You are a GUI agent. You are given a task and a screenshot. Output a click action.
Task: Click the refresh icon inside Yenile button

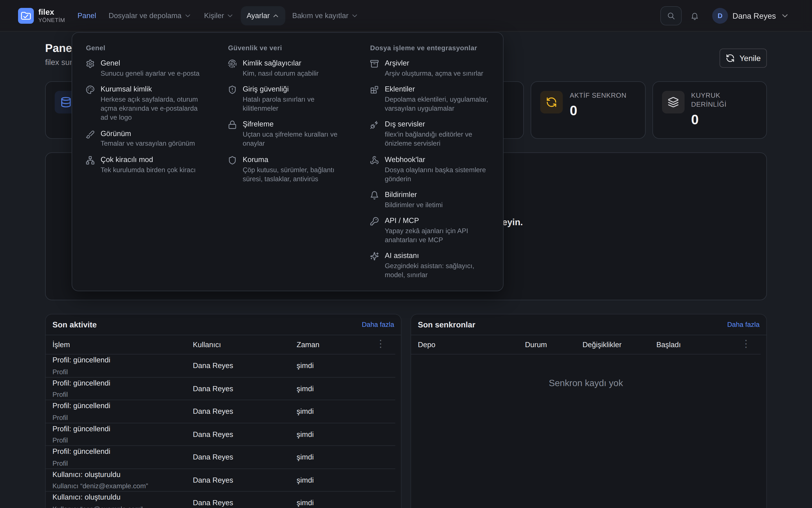(730, 58)
